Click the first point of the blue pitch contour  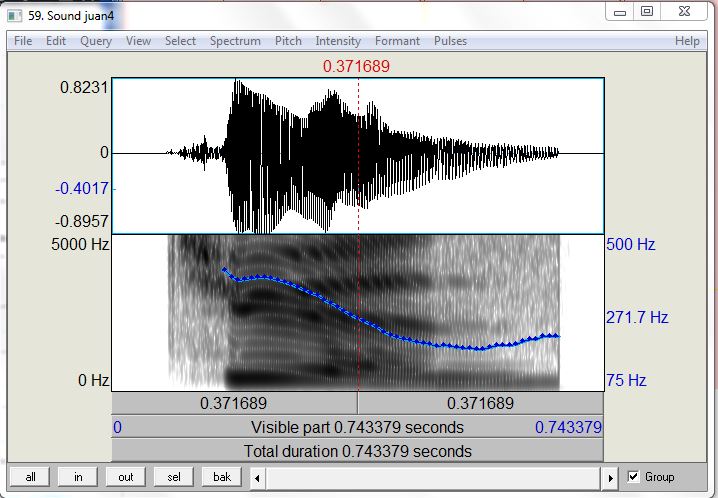click(x=224, y=270)
